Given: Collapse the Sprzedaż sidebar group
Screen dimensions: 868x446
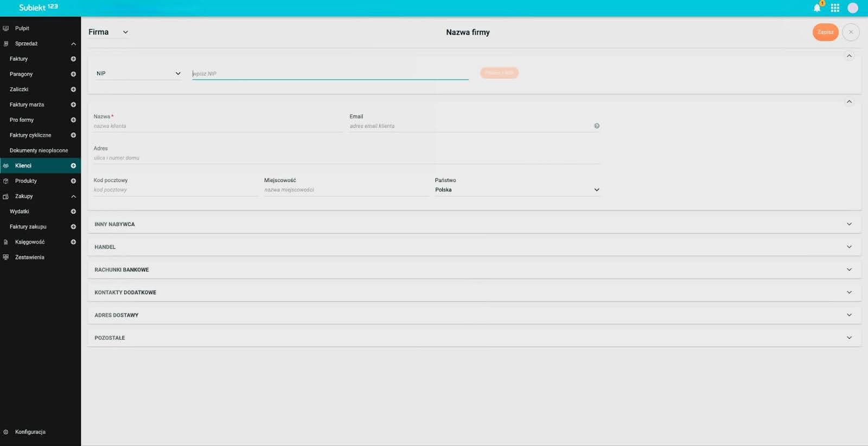Looking at the screenshot, I should pos(73,44).
